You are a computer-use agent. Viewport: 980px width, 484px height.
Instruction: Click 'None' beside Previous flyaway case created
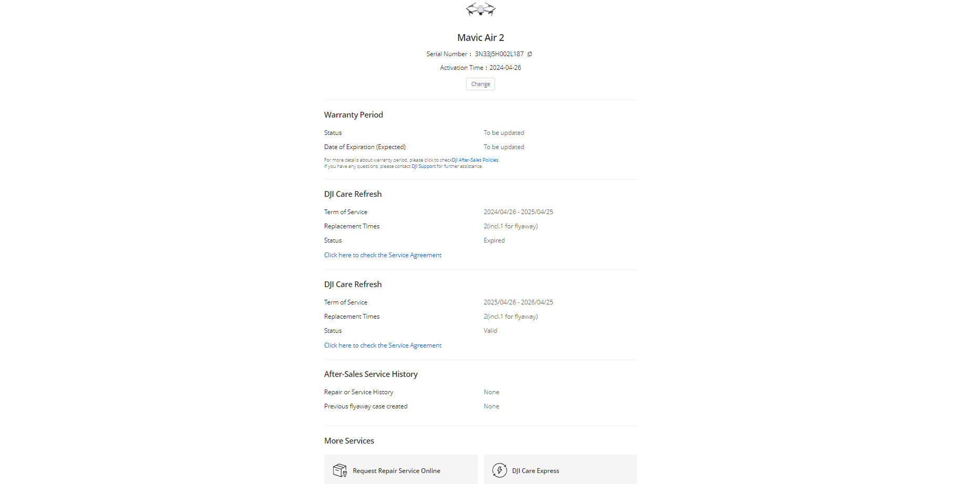coord(491,406)
